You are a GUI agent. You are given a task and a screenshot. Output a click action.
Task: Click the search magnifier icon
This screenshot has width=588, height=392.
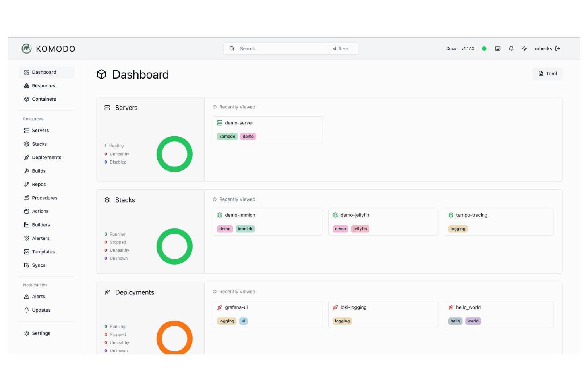point(232,48)
